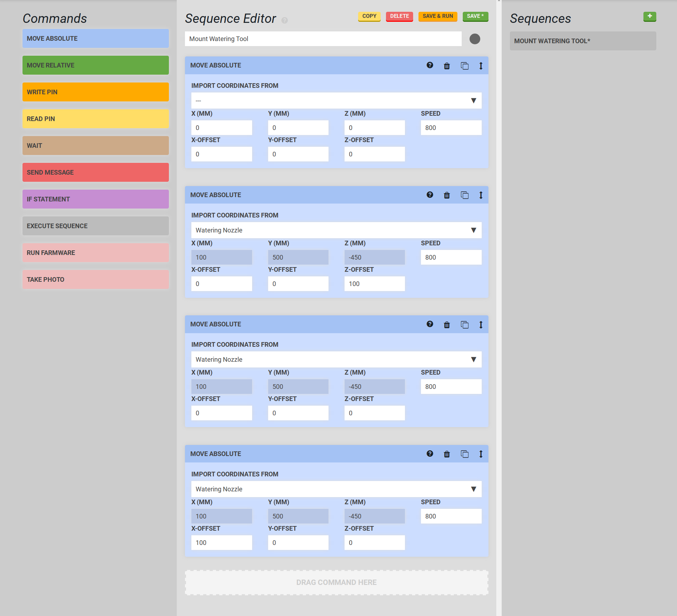The image size is (677, 616).
Task: Open help for the first Move Absolute step
Action: (430, 65)
